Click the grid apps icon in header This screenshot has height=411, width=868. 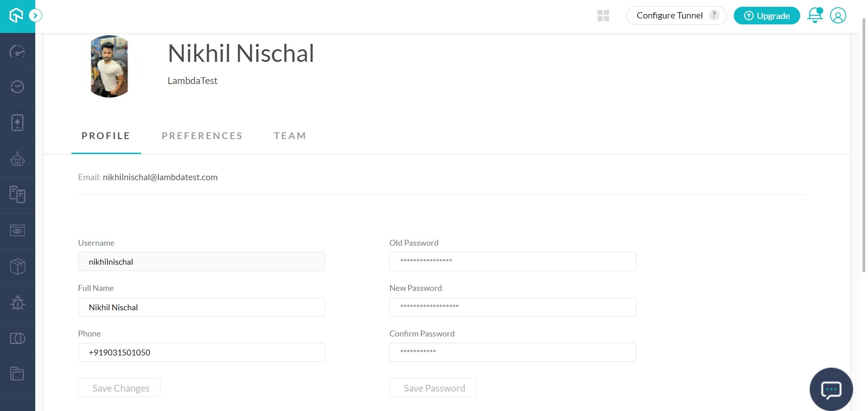pyautogui.click(x=603, y=16)
